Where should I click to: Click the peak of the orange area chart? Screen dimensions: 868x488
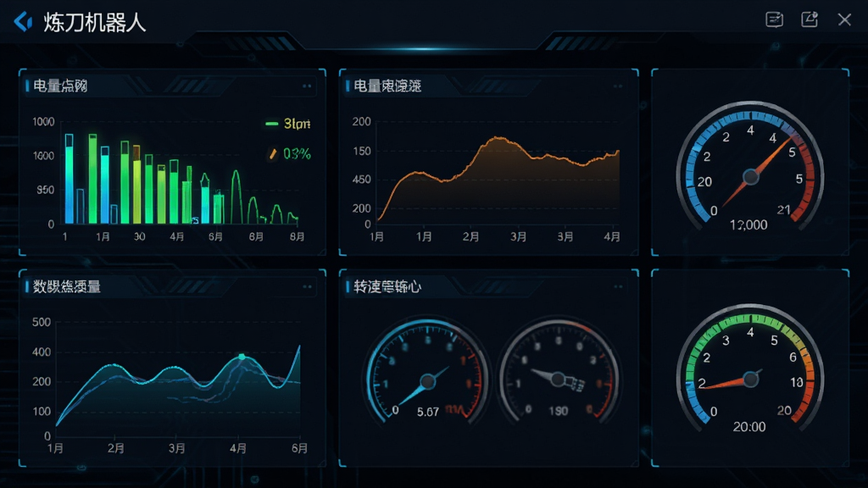(498, 137)
